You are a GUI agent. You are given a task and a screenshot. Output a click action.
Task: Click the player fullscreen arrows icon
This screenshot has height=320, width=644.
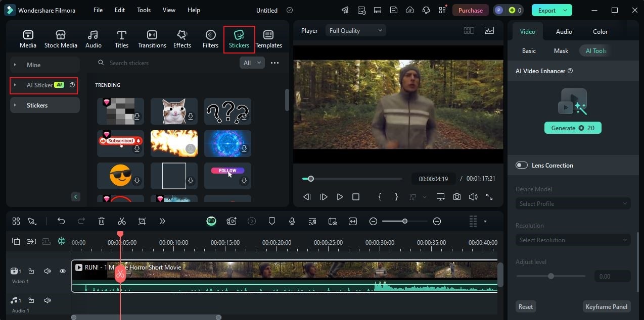click(x=489, y=197)
